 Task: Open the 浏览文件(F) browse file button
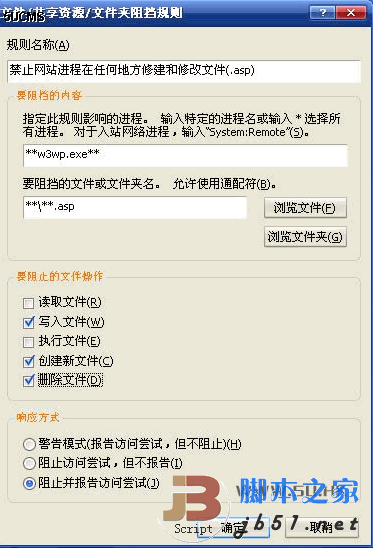click(305, 208)
